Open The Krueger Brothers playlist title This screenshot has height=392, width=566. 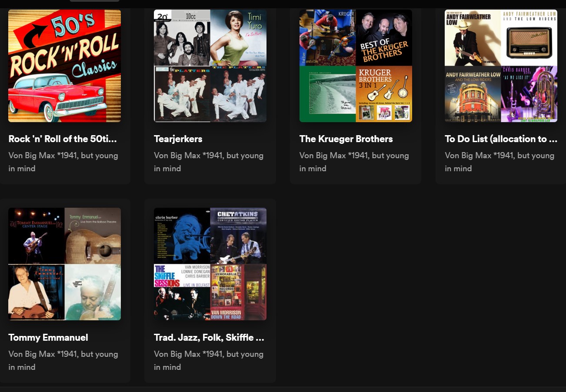coord(346,139)
